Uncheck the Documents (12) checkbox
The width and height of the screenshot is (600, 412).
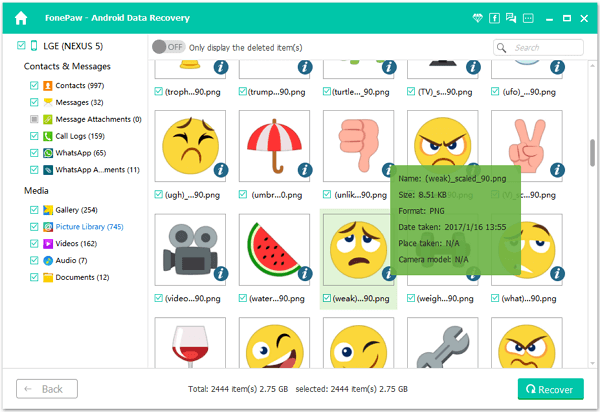[34, 277]
